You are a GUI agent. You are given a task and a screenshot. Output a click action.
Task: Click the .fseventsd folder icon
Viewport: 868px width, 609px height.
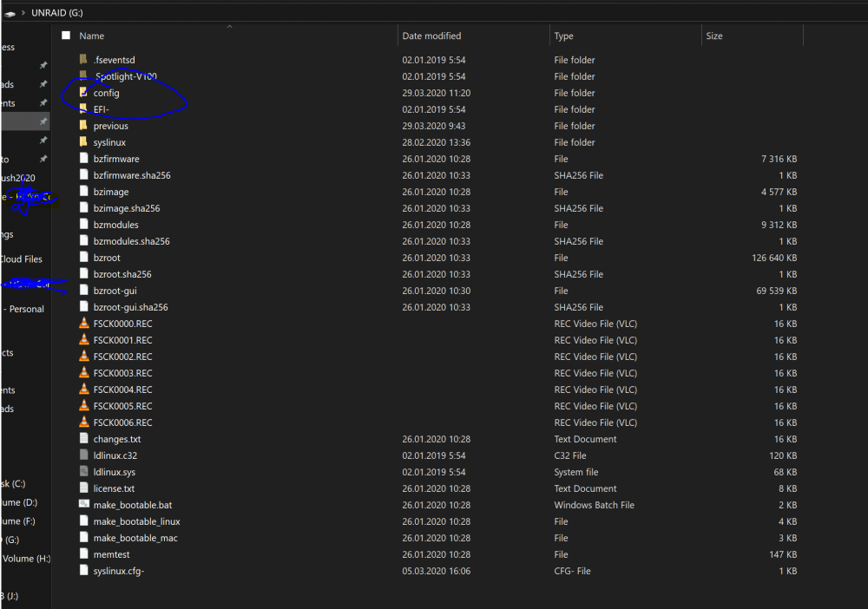tap(83, 59)
